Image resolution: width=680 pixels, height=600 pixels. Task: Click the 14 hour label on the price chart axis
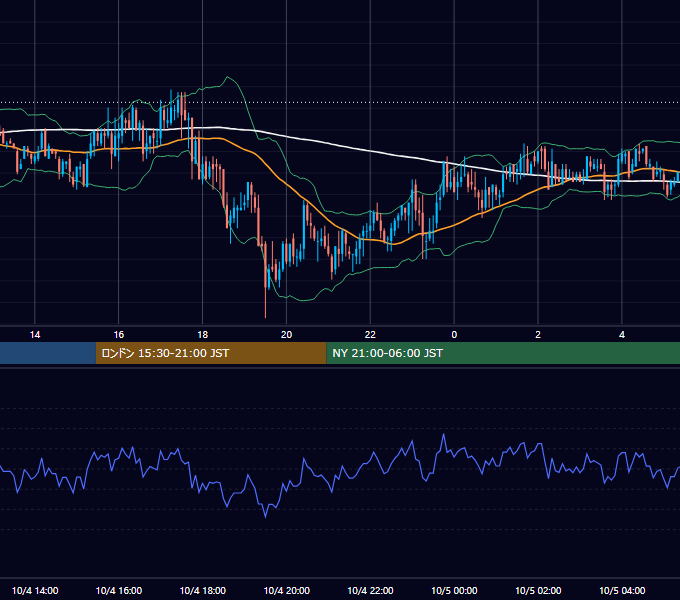pos(35,335)
